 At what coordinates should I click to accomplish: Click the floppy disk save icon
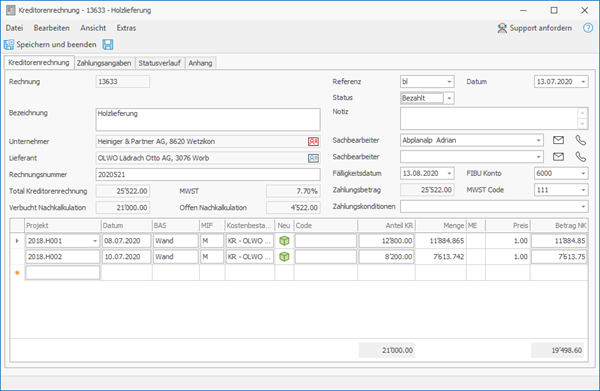[x=108, y=44]
